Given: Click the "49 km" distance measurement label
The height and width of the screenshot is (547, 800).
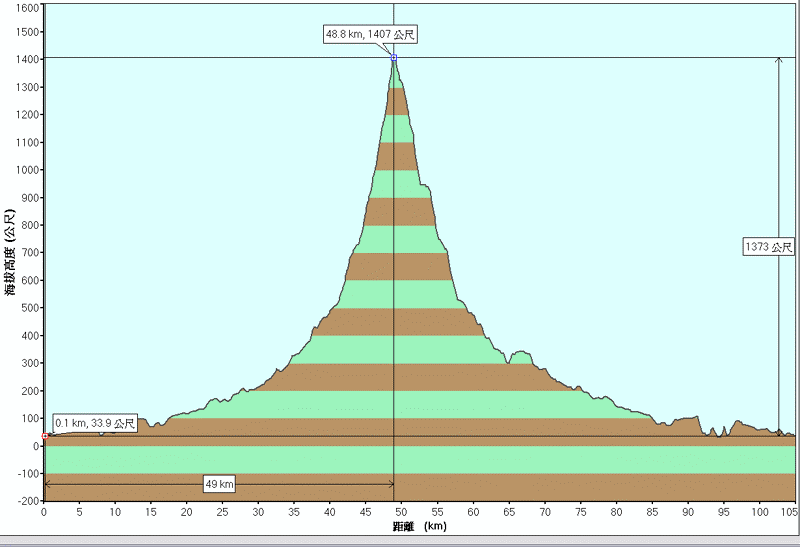Looking at the screenshot, I should (219, 485).
